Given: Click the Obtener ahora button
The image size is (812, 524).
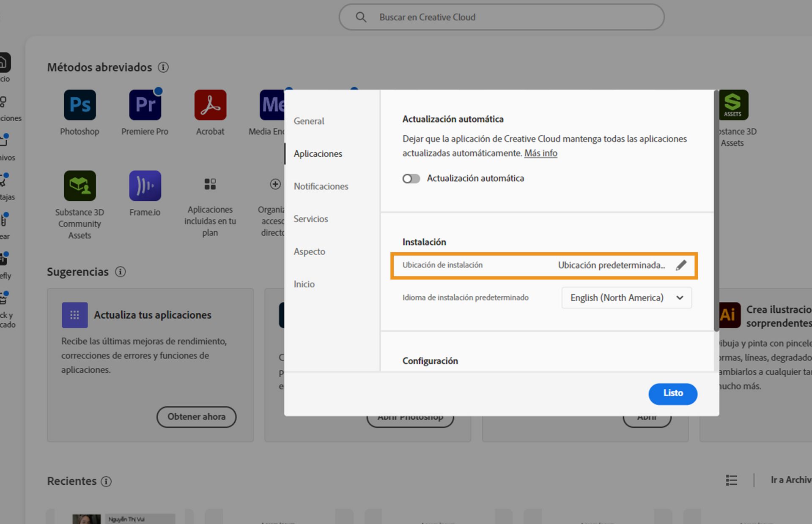Looking at the screenshot, I should 196,417.
